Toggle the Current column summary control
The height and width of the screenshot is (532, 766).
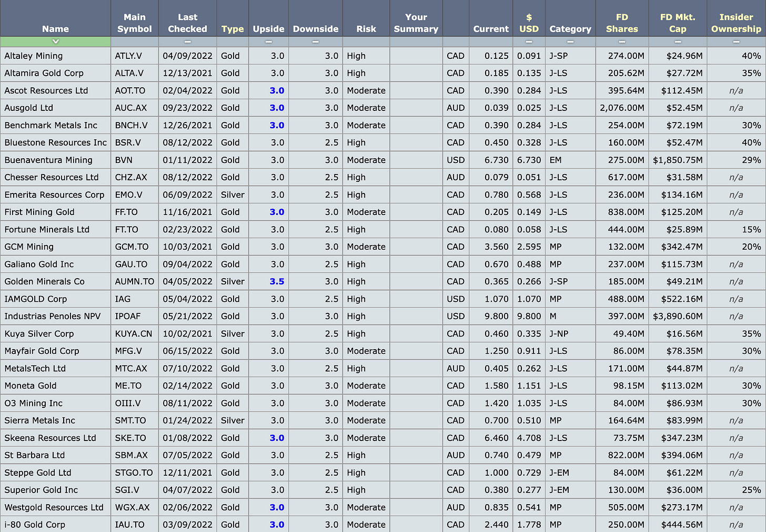click(x=491, y=42)
